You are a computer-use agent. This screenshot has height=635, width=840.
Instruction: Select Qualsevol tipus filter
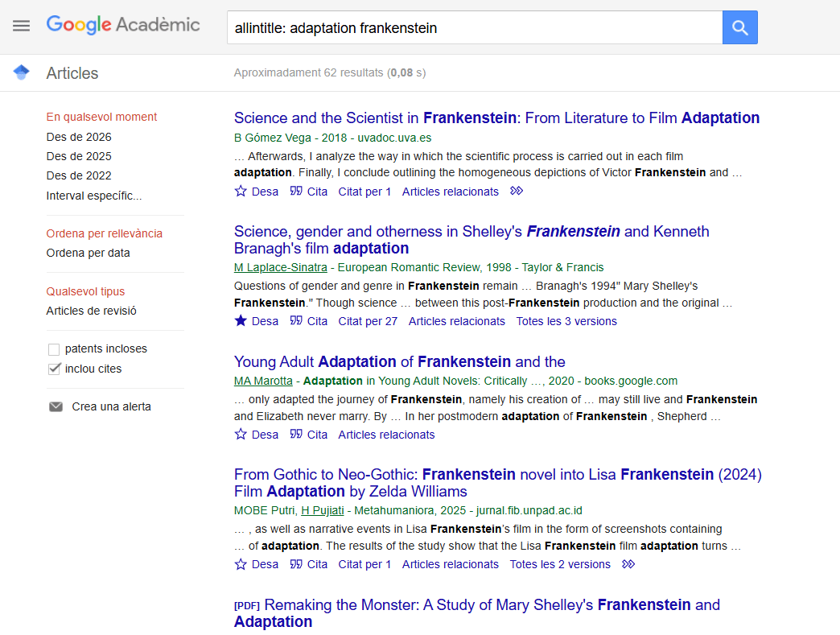85,291
